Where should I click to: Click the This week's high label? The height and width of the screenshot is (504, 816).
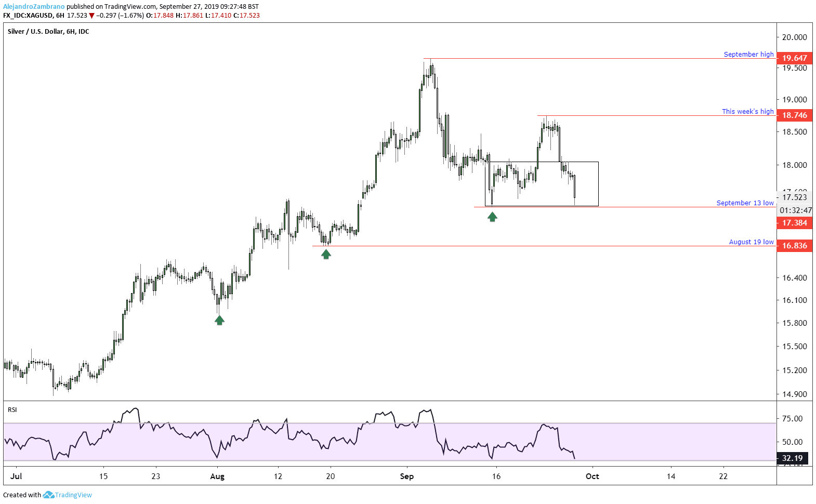click(747, 111)
